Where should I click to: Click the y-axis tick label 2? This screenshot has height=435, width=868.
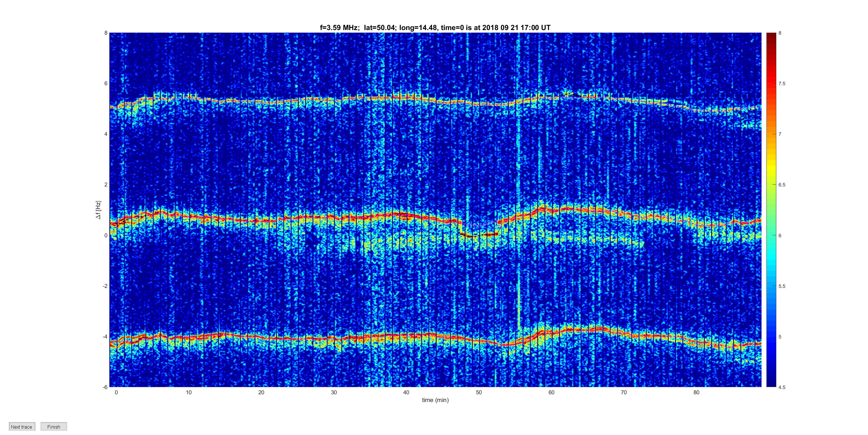pyautogui.click(x=106, y=184)
